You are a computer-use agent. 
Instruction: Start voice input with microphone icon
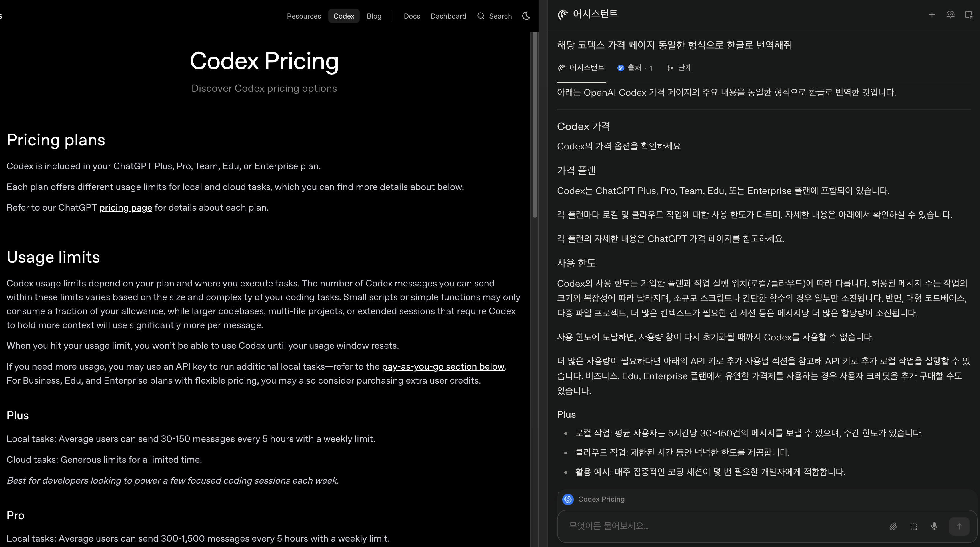(934, 526)
